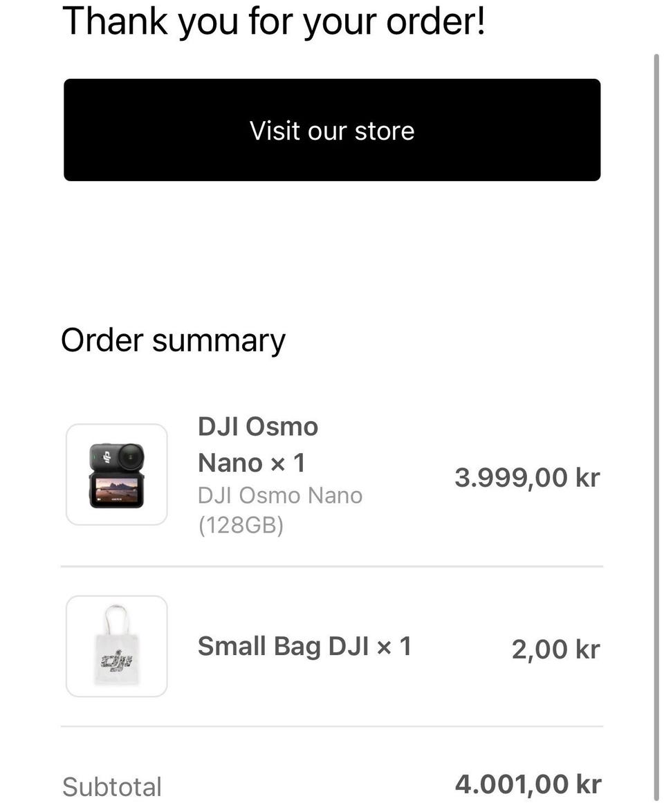Click the divider line below the Small Bag item
Image resolution: width=664 pixels, height=812 pixels.
pyautogui.click(x=332, y=726)
